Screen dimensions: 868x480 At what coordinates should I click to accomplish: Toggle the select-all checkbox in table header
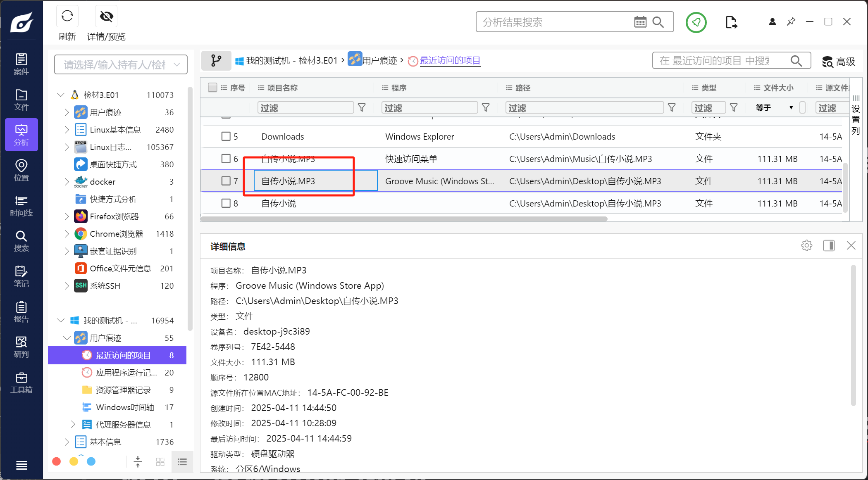coord(212,88)
